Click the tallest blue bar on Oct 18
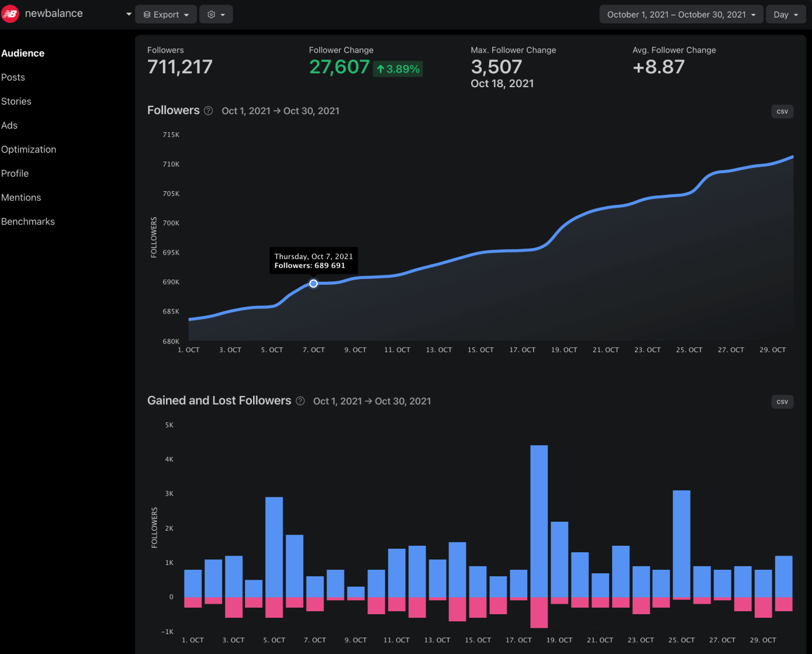This screenshot has height=654, width=812. point(539,521)
